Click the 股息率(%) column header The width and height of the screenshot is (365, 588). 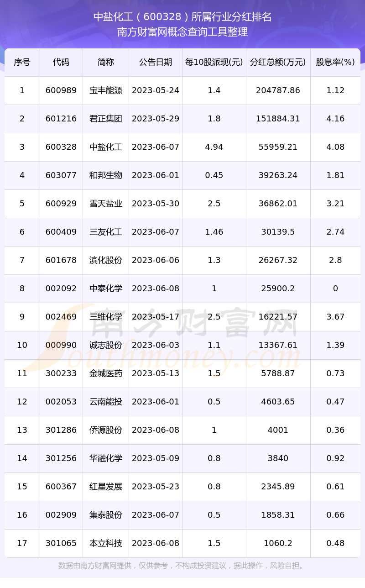pos(335,62)
